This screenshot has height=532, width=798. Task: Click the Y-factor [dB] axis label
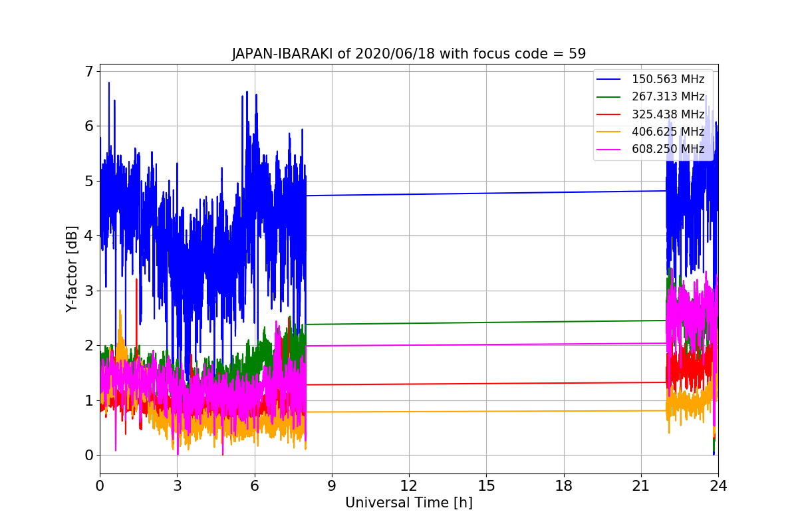72,269
